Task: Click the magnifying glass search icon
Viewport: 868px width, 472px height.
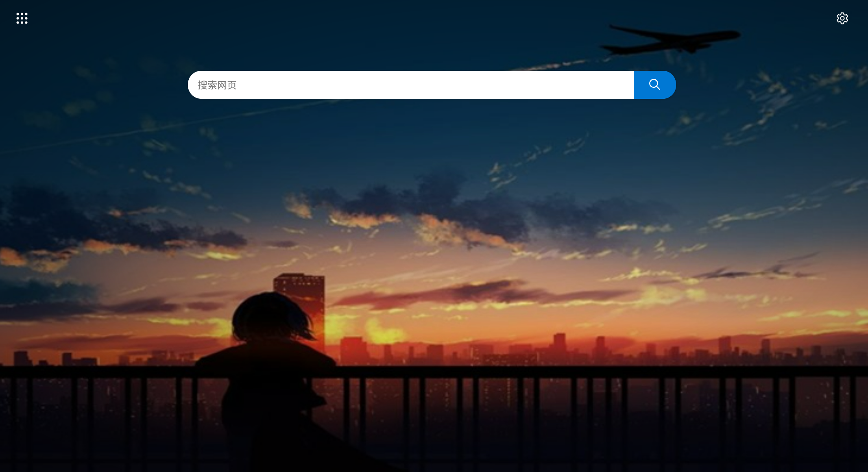Action: coord(654,85)
